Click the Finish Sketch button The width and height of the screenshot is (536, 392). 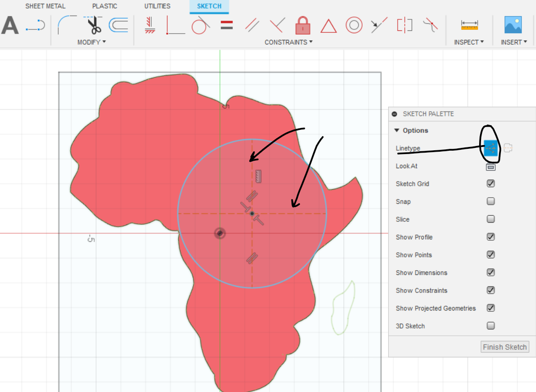(x=505, y=347)
